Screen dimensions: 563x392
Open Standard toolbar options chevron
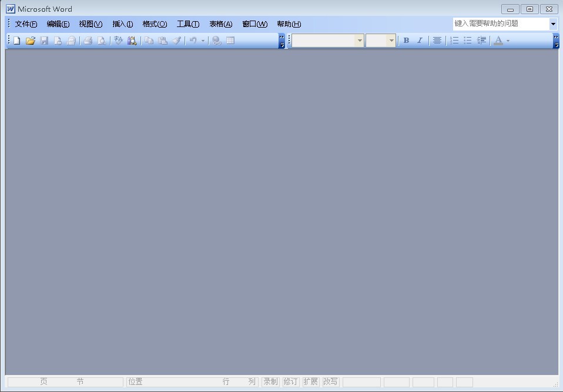click(282, 41)
